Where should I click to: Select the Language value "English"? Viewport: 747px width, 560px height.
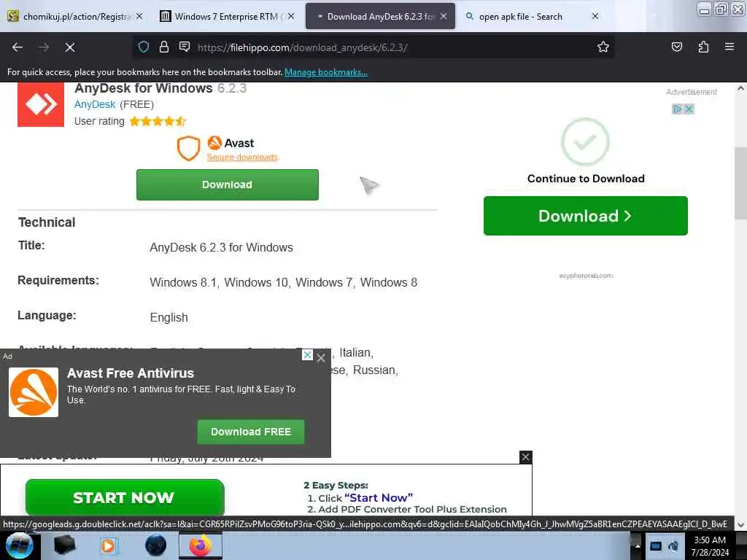pos(169,317)
